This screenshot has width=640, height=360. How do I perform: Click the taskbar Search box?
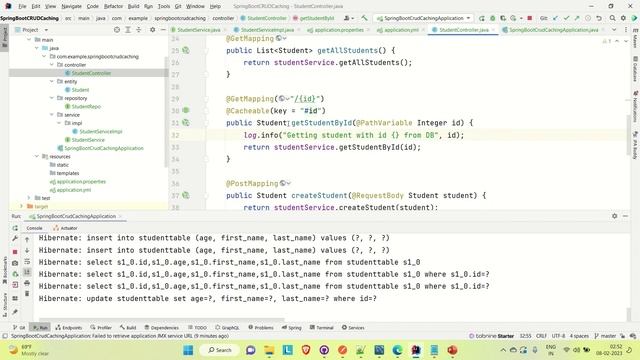coord(220,350)
